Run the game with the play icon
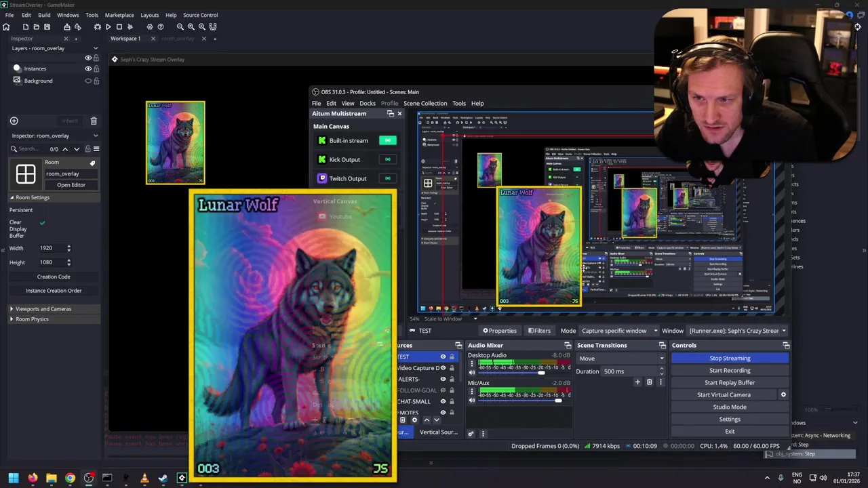 [108, 26]
